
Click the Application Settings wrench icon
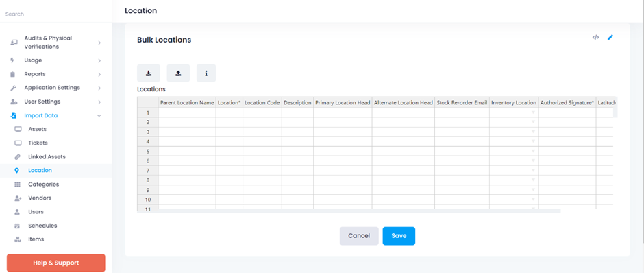point(13,88)
